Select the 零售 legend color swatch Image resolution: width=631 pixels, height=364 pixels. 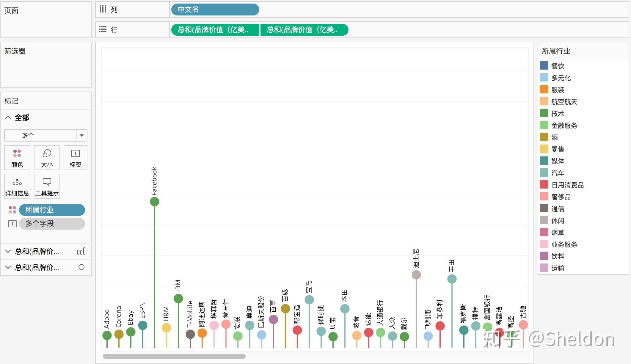[x=544, y=149]
